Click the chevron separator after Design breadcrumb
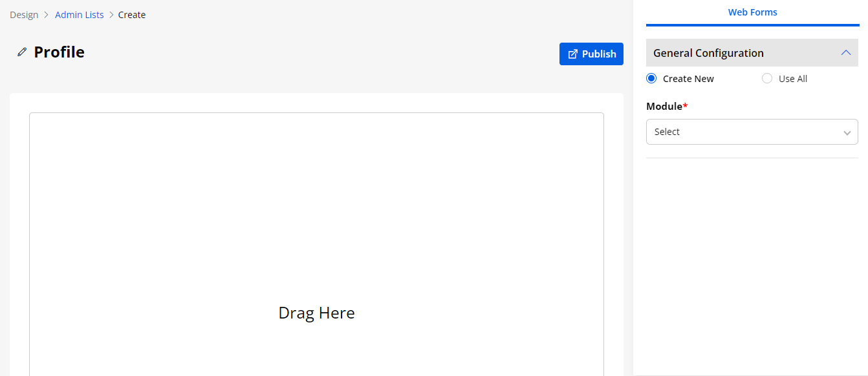The height and width of the screenshot is (376, 868). click(47, 15)
